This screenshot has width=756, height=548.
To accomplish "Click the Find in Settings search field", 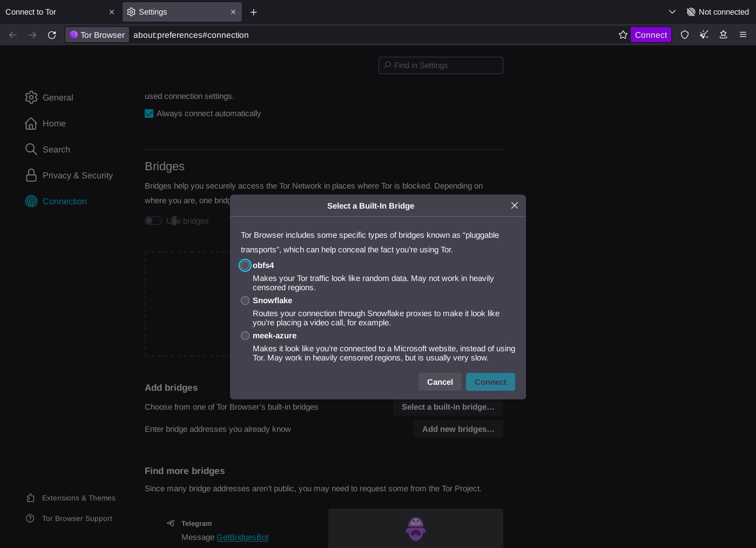I will click(441, 65).
